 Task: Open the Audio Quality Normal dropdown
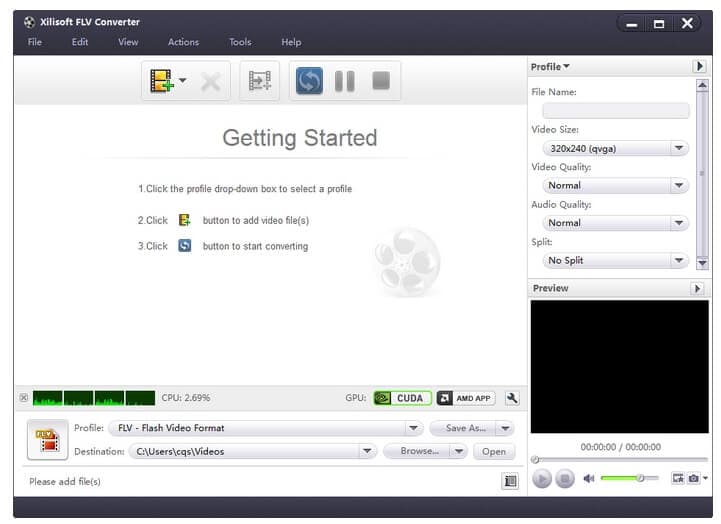615,223
